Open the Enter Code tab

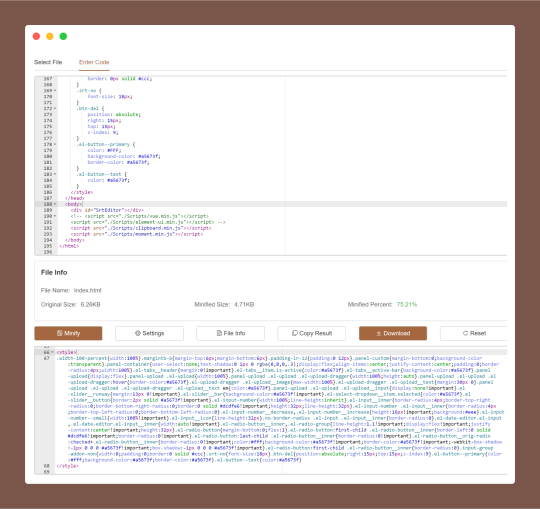[x=94, y=62]
